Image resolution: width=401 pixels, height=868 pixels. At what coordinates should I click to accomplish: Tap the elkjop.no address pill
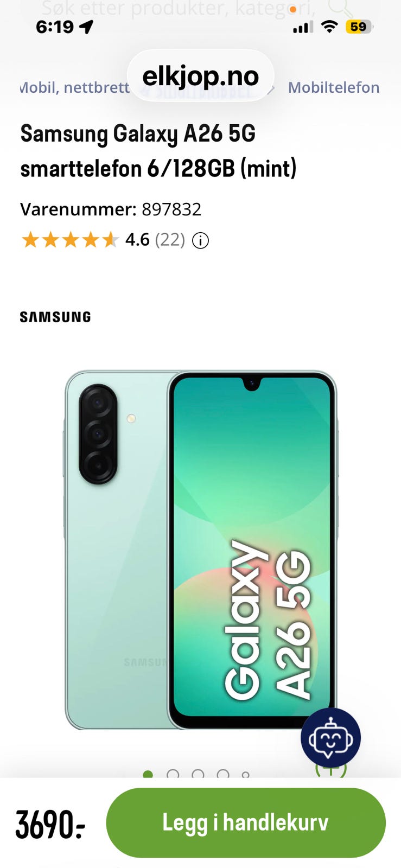click(x=201, y=76)
